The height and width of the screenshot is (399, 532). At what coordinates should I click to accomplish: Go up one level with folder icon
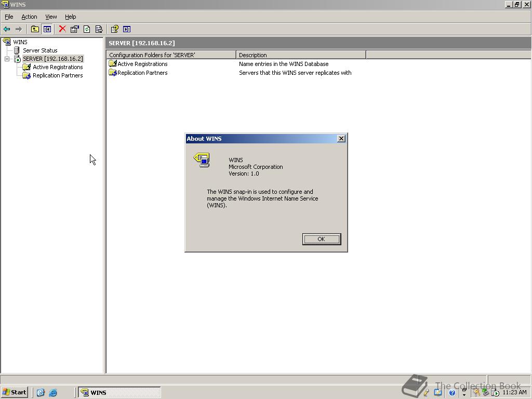pos(35,29)
